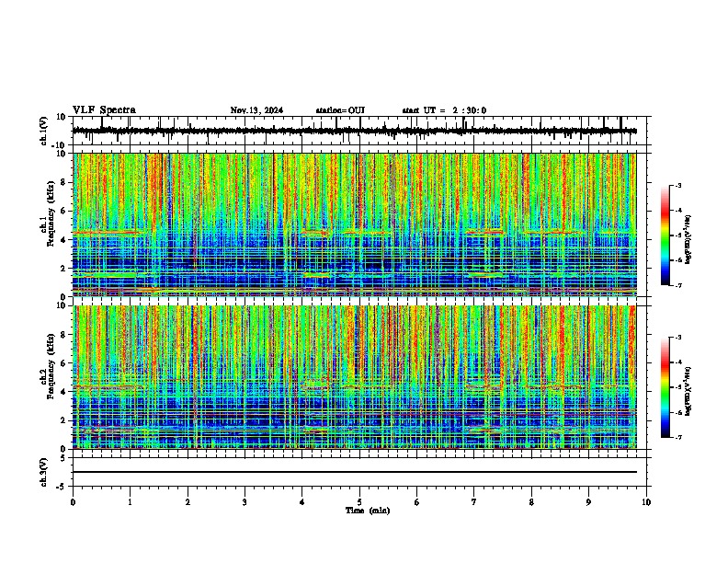This screenshot has width=728, height=563.
Task: Click the "ch.1(V)" axis label
Action: pyautogui.click(x=44, y=131)
